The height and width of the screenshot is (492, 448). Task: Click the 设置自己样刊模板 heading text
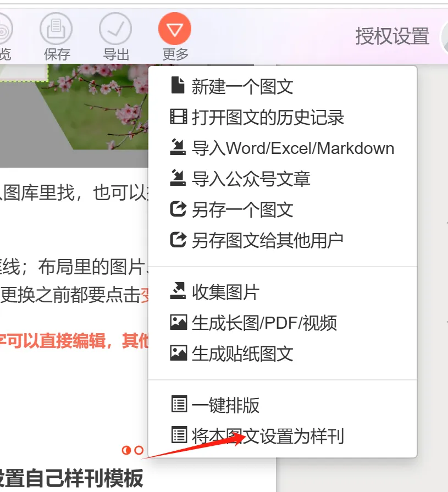pos(70,478)
